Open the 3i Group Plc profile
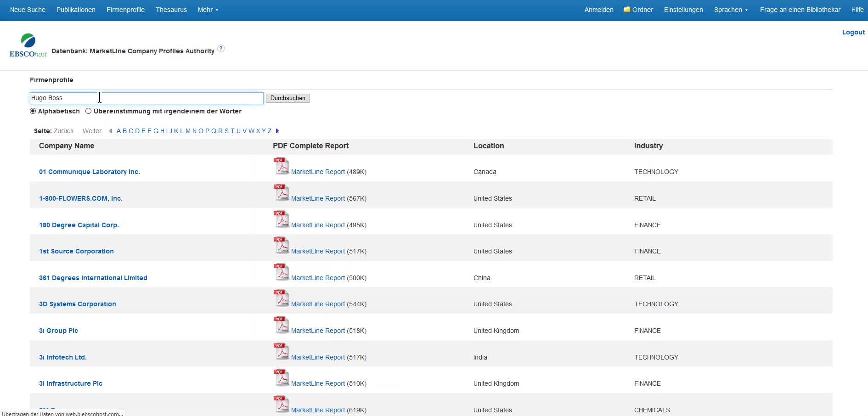This screenshot has width=868, height=416. [x=58, y=331]
